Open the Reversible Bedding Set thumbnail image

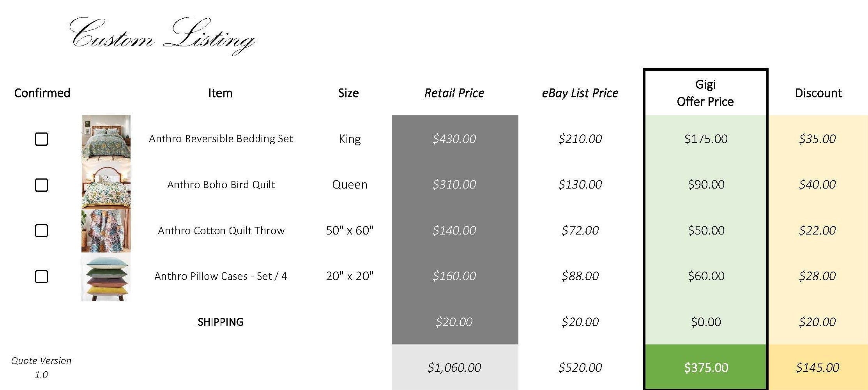pyautogui.click(x=106, y=138)
